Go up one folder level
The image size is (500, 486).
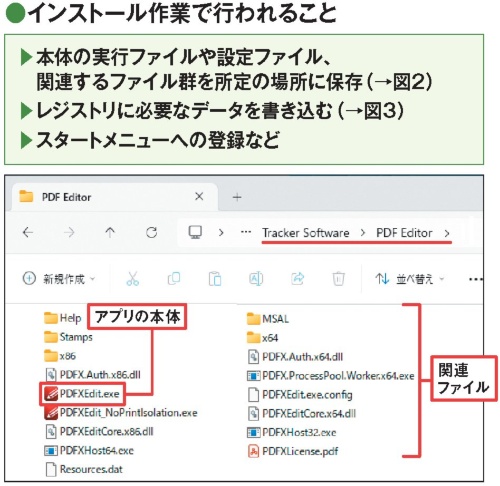coord(110,232)
